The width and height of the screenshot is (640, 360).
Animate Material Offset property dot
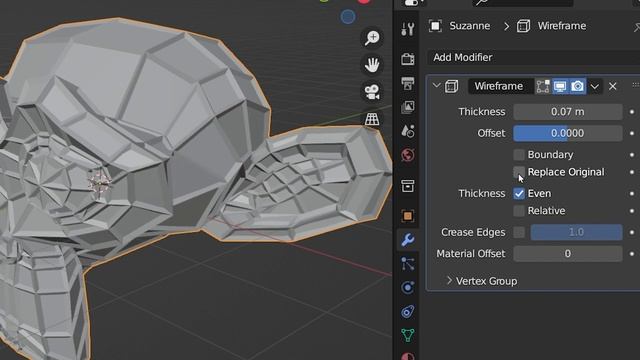tap(632, 253)
